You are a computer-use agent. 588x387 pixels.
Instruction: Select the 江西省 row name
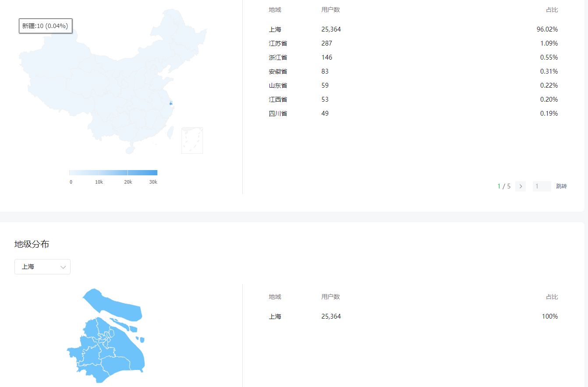[x=278, y=99]
